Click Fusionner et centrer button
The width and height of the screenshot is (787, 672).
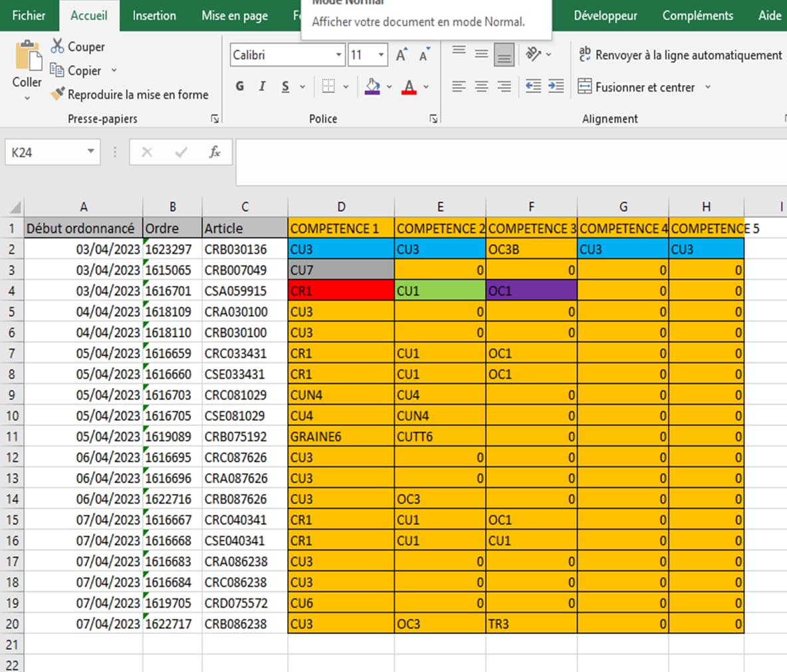pos(636,87)
